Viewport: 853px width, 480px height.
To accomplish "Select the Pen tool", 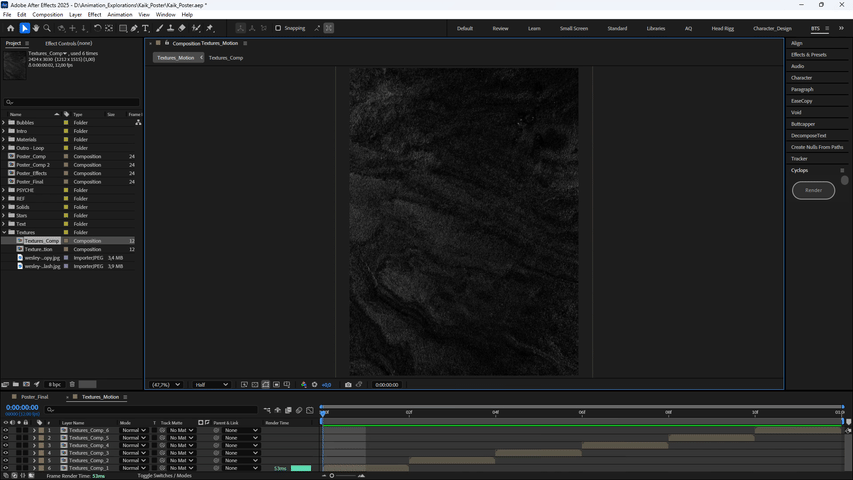I will 134,28.
